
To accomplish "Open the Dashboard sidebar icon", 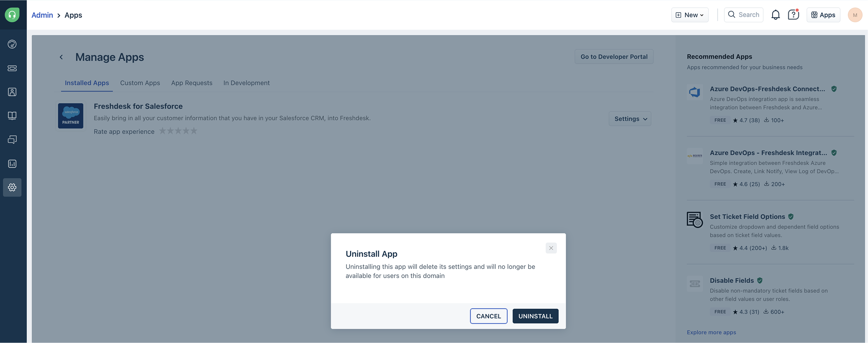I will pyautogui.click(x=12, y=44).
